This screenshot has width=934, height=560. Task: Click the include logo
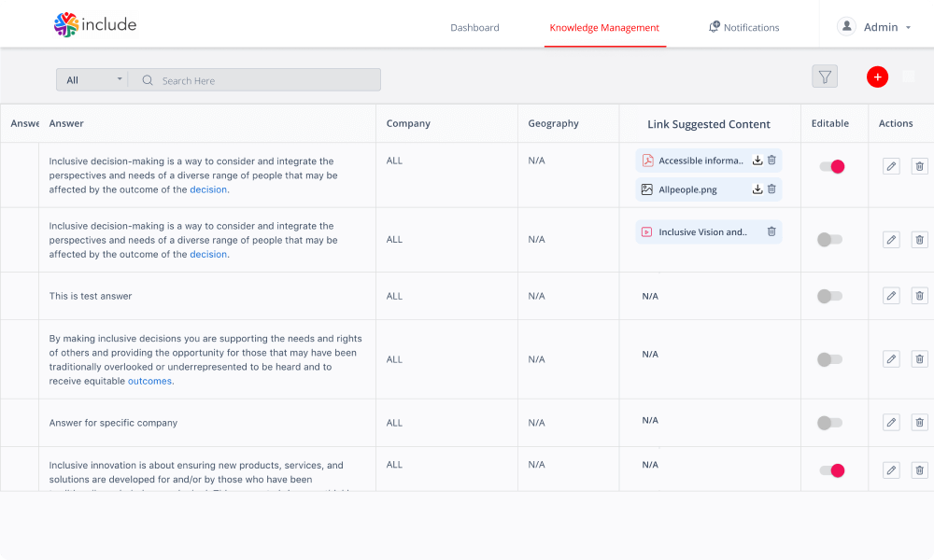coord(95,25)
